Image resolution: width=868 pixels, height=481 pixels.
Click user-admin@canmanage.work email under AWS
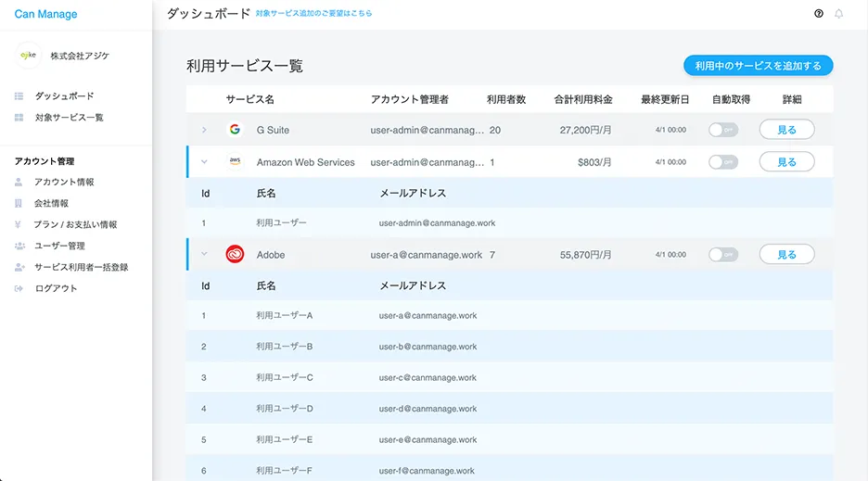click(x=438, y=223)
